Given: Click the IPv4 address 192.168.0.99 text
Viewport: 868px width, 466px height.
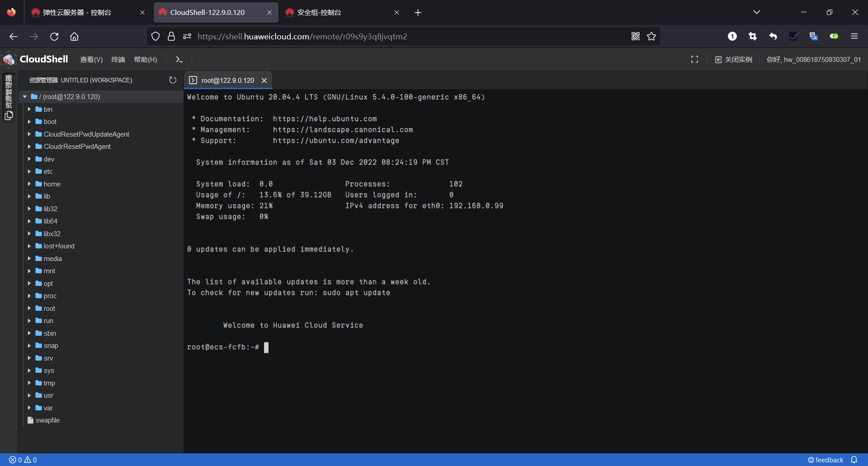Looking at the screenshot, I should 476,206.
